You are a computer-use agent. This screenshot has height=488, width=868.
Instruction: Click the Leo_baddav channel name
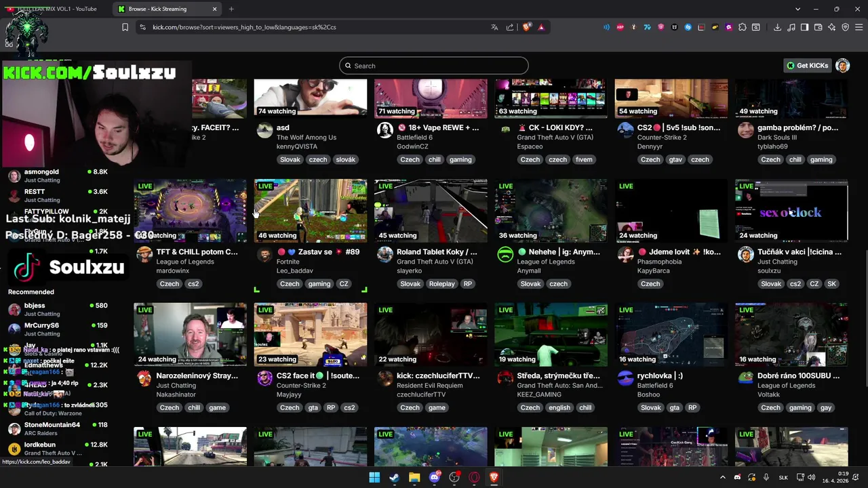coord(295,271)
